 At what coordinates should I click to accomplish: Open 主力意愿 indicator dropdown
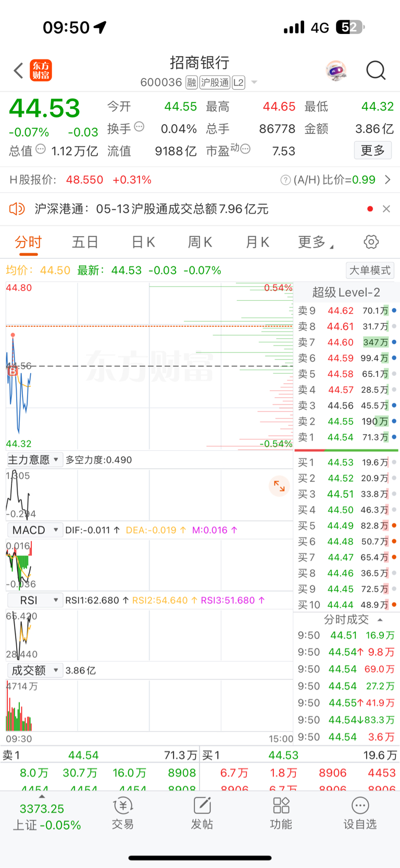point(34,460)
